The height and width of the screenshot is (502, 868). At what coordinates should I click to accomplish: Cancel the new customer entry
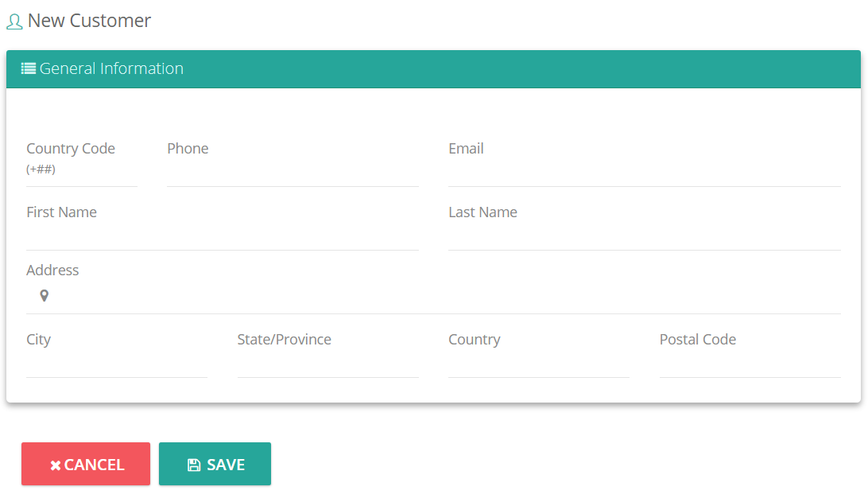point(86,464)
